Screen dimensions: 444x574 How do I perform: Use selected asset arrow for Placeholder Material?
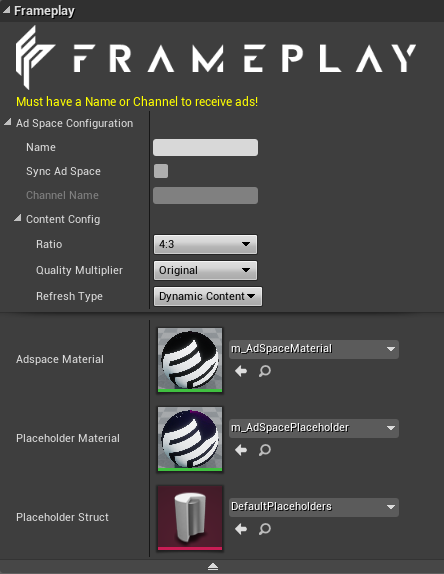(x=241, y=450)
